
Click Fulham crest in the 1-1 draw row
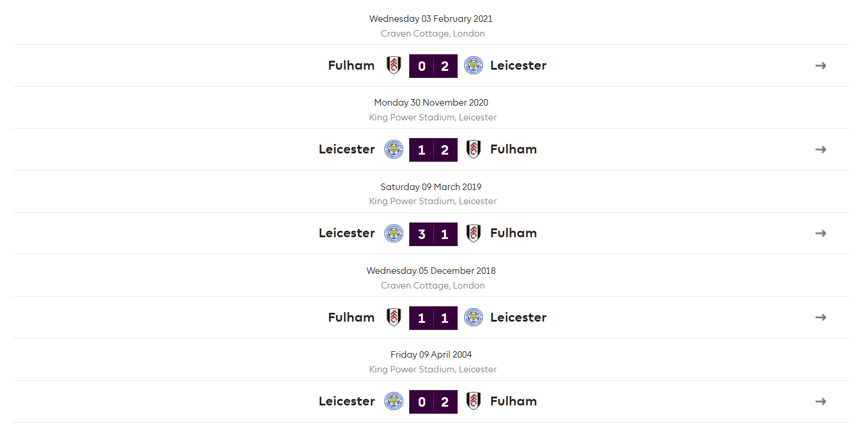[x=394, y=318]
